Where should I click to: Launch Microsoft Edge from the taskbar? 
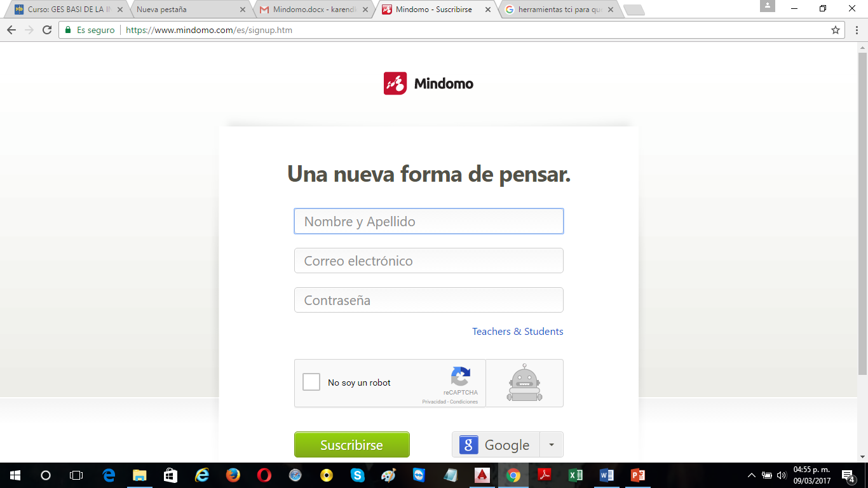pyautogui.click(x=109, y=475)
